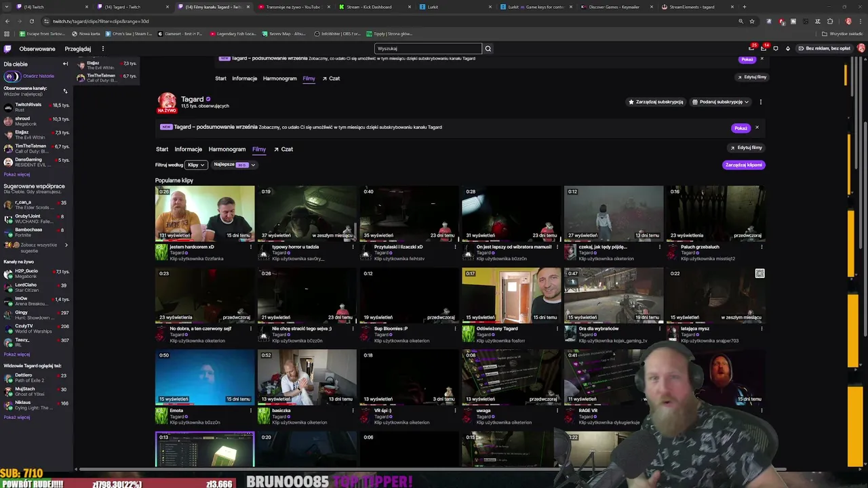Click the QR code icon on latająca mysz clip

tap(759, 274)
